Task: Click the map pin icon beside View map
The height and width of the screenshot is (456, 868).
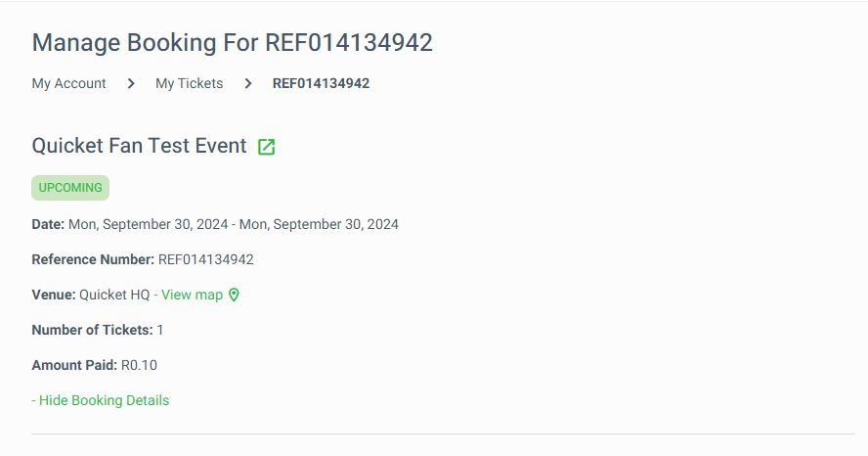Action: [235, 295]
